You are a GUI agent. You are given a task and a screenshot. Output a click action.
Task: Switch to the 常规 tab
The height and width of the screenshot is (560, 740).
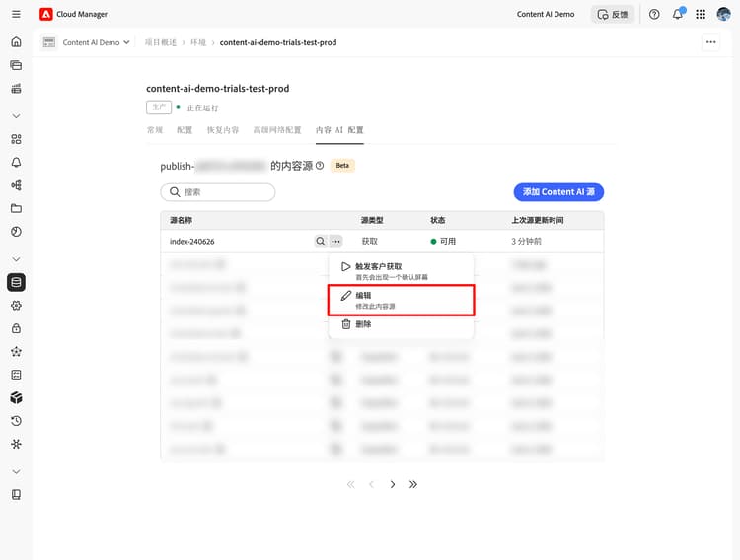click(155, 130)
